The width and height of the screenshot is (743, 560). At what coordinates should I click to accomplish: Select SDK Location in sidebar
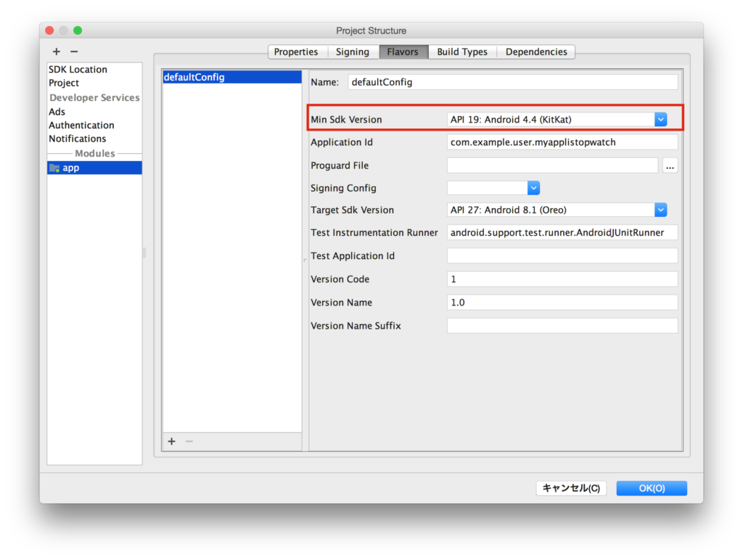click(78, 69)
